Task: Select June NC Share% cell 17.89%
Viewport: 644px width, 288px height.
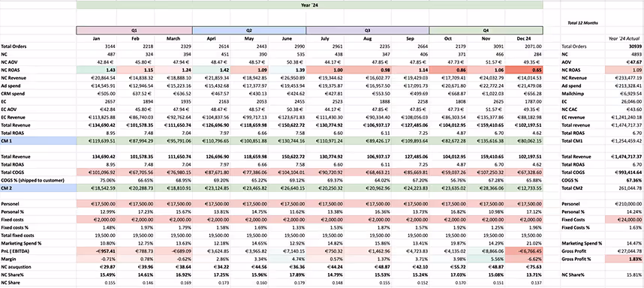Action: coord(297,274)
